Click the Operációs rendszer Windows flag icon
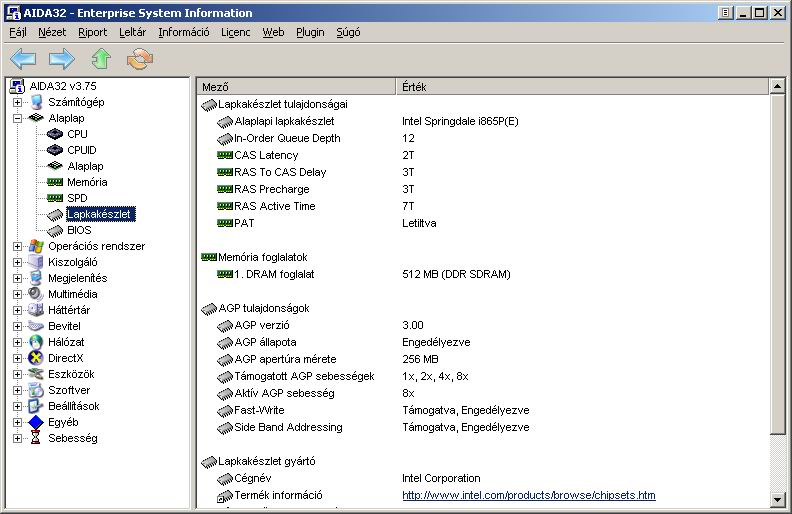Viewport: 792px width, 514px height. [36, 246]
